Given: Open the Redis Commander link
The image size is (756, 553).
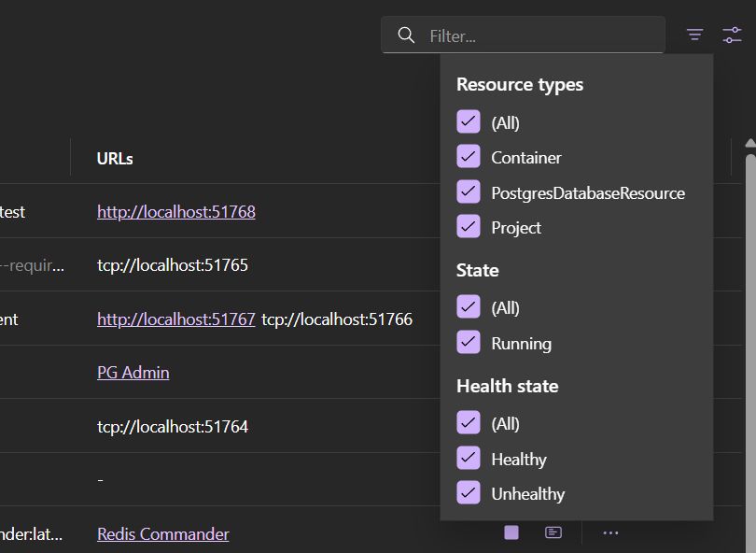Looking at the screenshot, I should (x=163, y=533).
